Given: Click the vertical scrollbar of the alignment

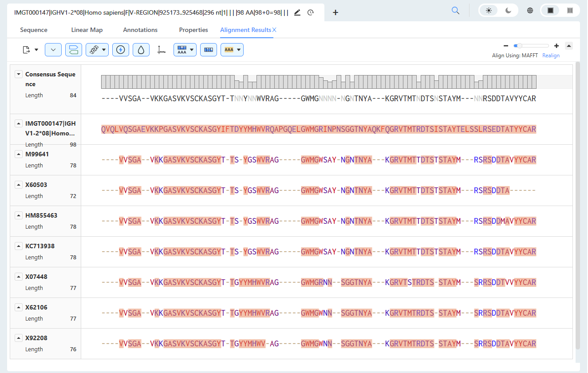Looking at the screenshot, I should click(x=577, y=205).
